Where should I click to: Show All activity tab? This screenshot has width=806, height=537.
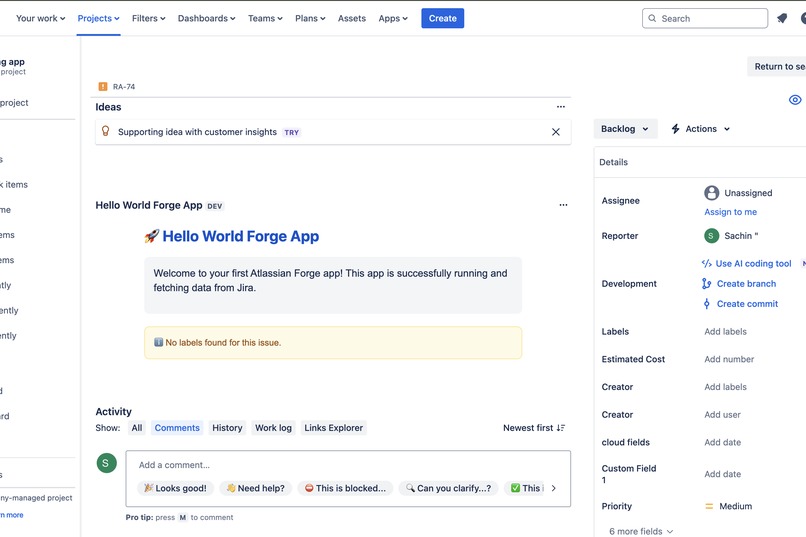pos(137,428)
